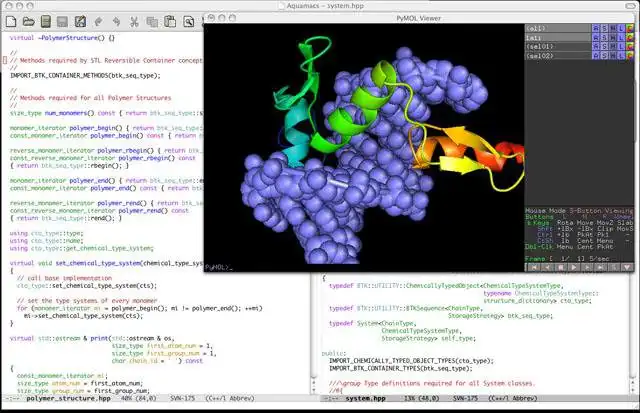
Task: Toggle visibility of 1mli object
Action: 558,37
